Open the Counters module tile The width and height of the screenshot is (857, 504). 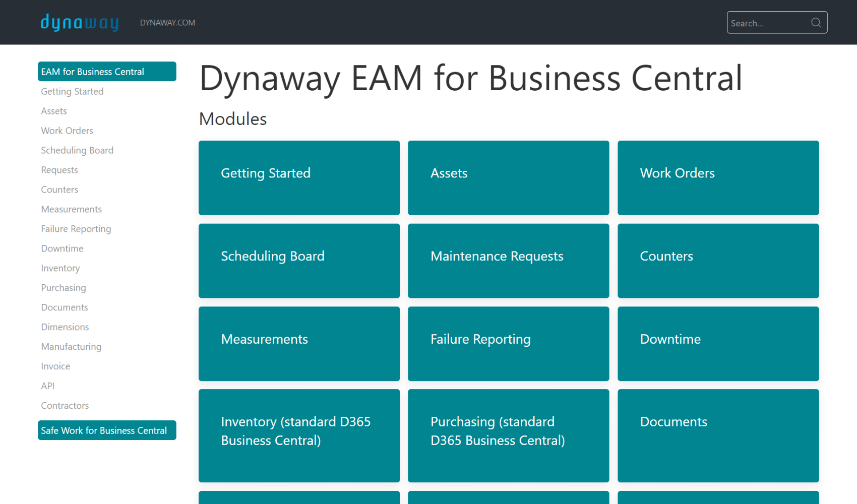point(718,261)
